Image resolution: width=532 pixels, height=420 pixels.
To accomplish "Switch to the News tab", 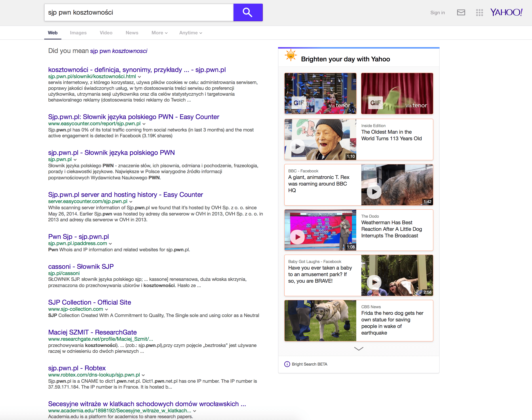I will pos(132,33).
